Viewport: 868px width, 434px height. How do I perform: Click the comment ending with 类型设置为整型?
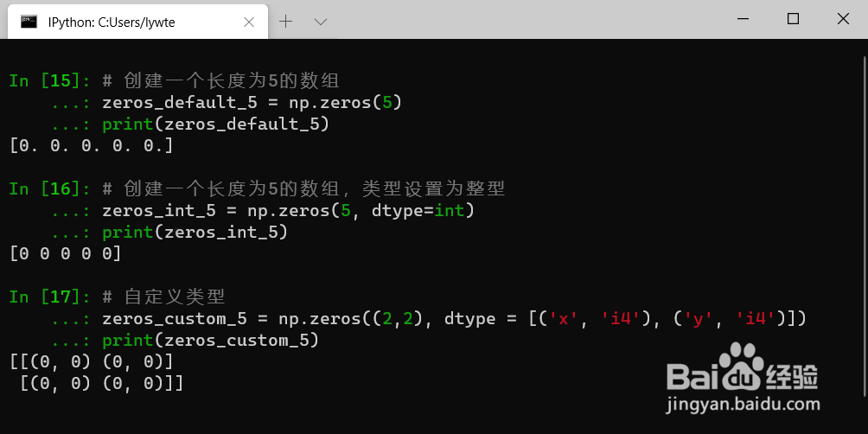point(304,188)
